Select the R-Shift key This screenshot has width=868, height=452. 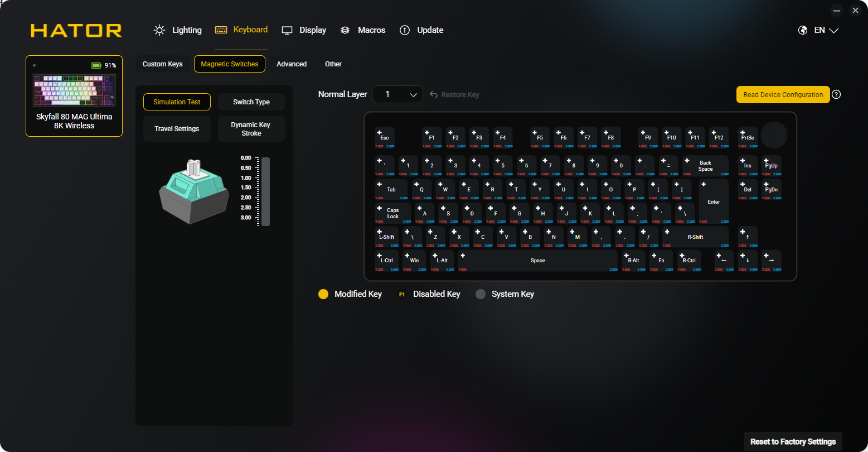click(x=695, y=237)
